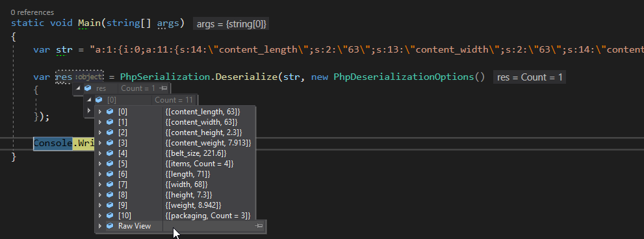
Task: Expand the belt_size entry arrow
Action: coord(100,153)
